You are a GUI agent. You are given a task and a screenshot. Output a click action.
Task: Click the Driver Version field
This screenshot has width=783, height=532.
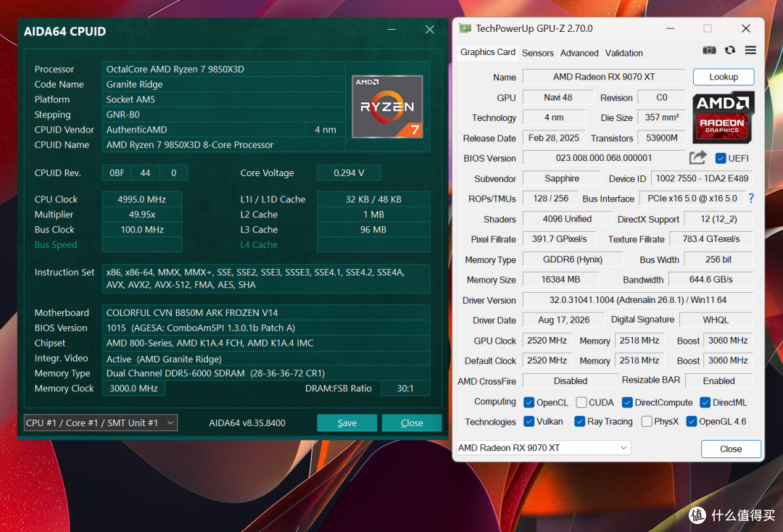(638, 300)
